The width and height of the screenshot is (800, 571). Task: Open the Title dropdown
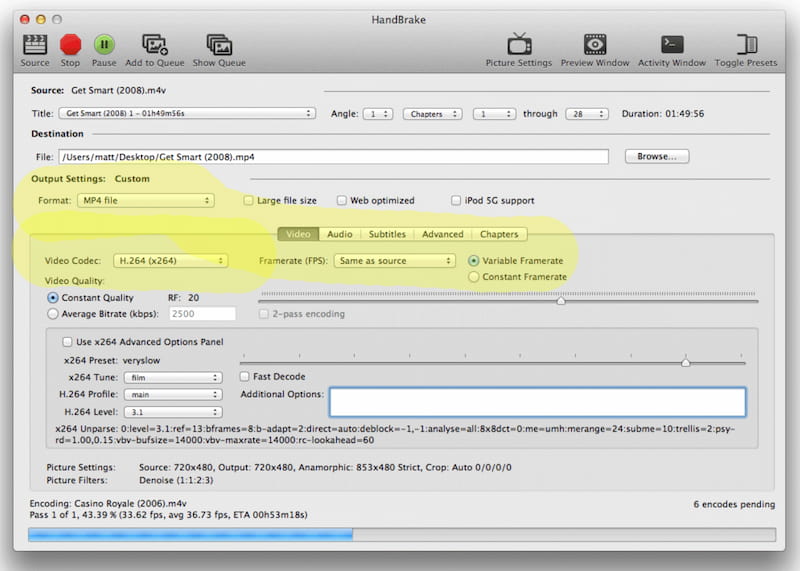pyautogui.click(x=187, y=113)
